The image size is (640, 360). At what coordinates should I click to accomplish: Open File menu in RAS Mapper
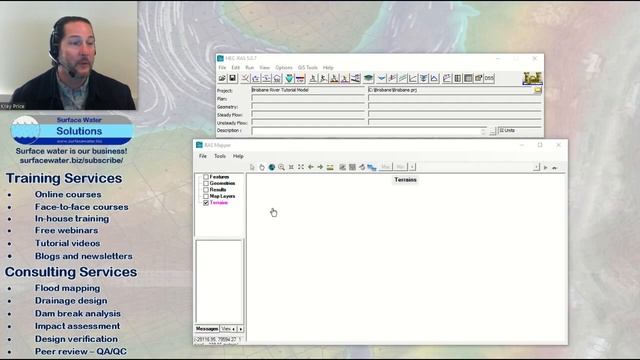tap(203, 156)
